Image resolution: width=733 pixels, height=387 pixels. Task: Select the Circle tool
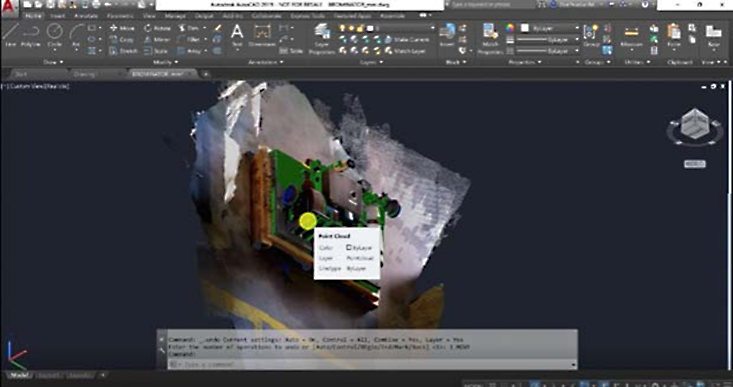coord(55,35)
